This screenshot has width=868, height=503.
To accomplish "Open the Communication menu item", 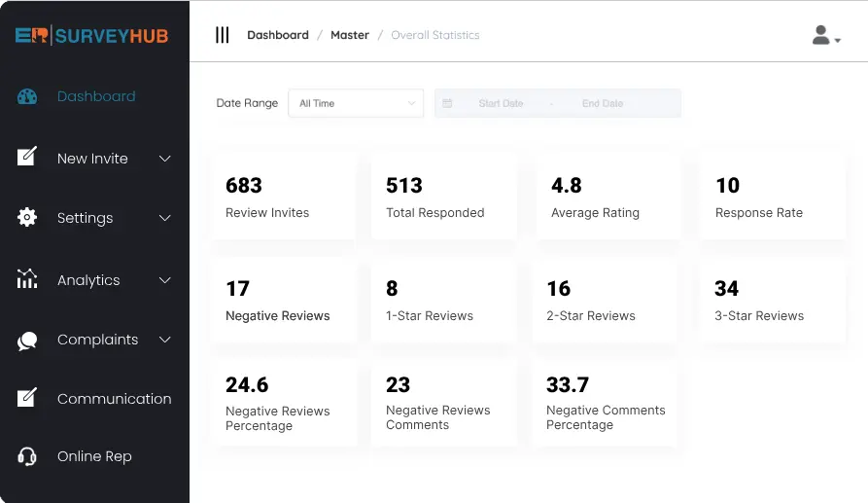I will 114,399.
